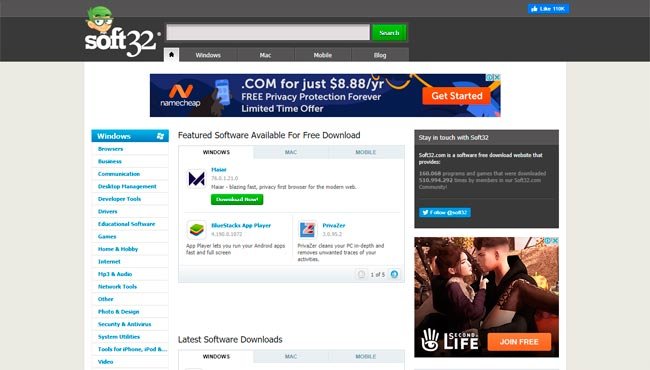Open the Browsers category

click(110, 149)
